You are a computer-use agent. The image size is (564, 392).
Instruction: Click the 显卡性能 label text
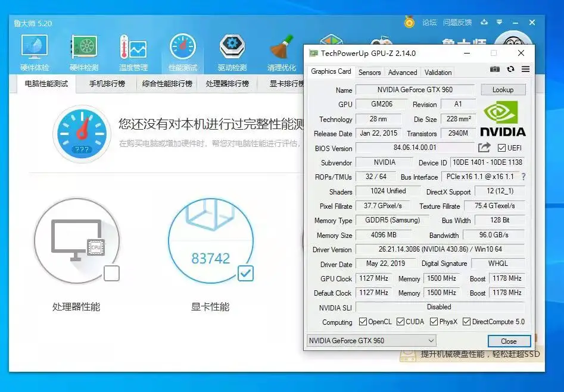(210, 306)
